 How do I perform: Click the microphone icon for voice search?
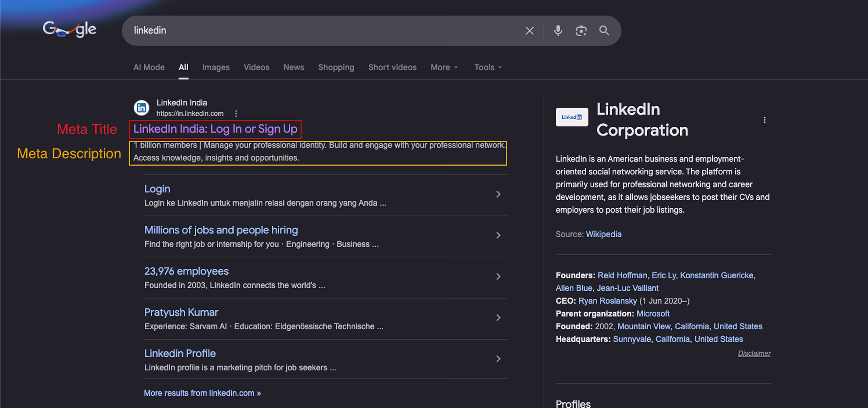pos(558,31)
